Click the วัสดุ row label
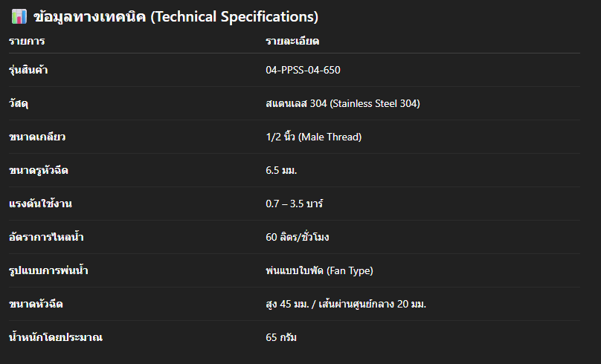This screenshot has width=601, height=364. coord(19,103)
